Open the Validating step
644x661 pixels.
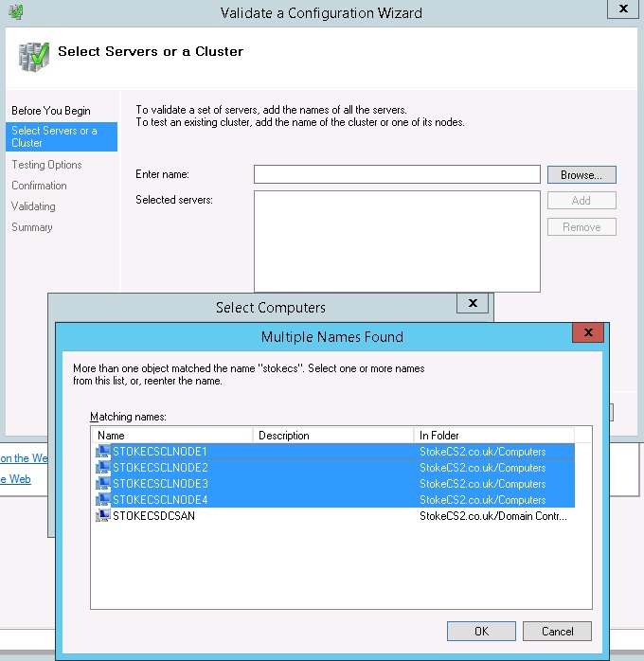click(33, 206)
